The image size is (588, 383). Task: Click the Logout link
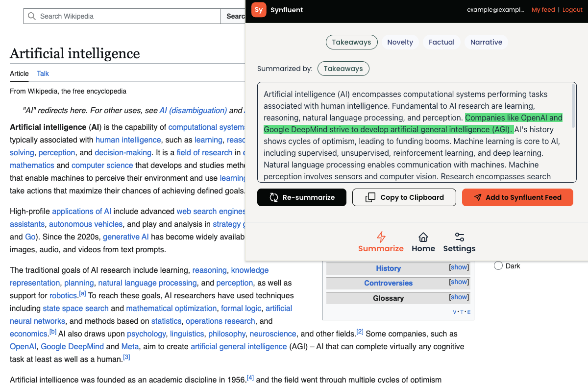[x=572, y=10]
